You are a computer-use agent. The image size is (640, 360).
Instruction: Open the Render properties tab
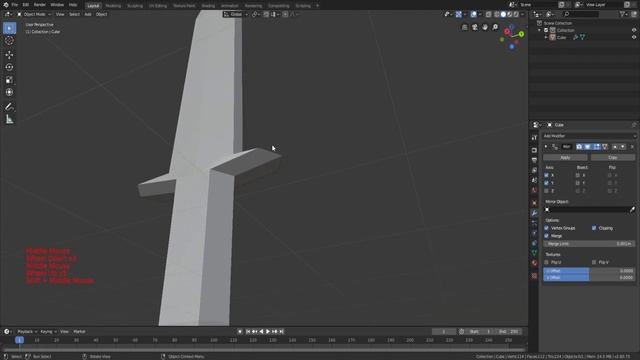click(534, 150)
